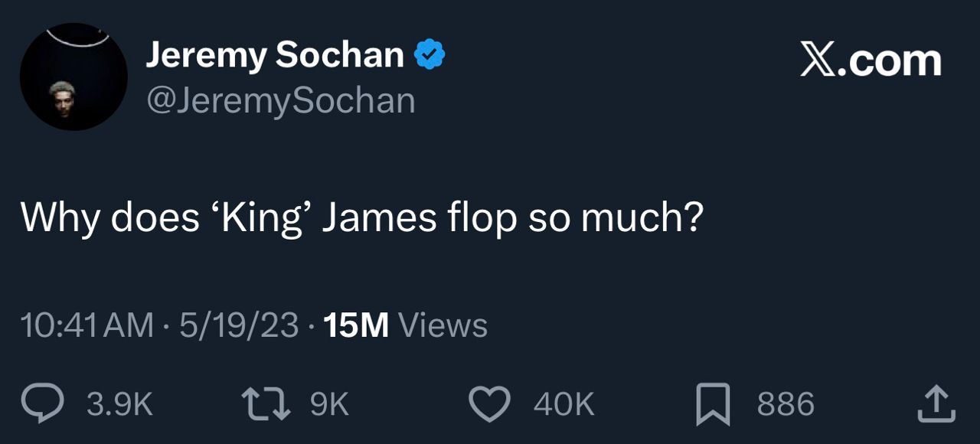View the 40K likes count
This screenshot has height=444, width=980.
coord(563,404)
